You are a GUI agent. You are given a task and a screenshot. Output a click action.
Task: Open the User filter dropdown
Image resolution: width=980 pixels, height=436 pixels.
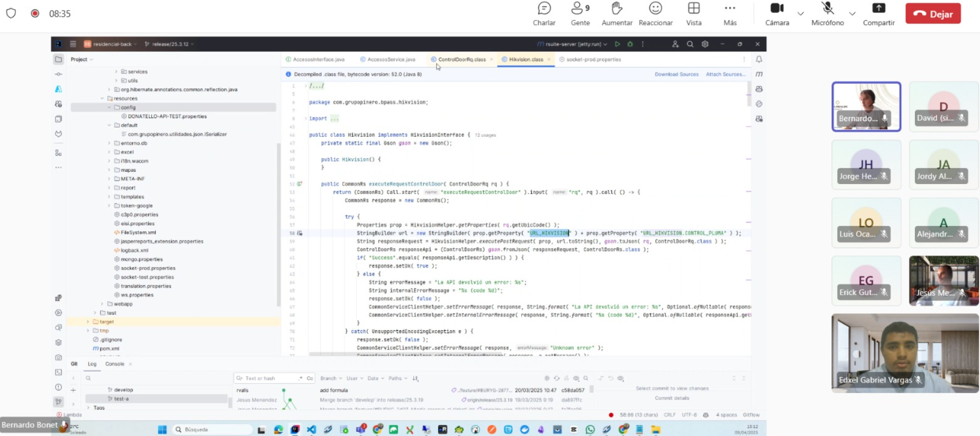click(x=354, y=378)
